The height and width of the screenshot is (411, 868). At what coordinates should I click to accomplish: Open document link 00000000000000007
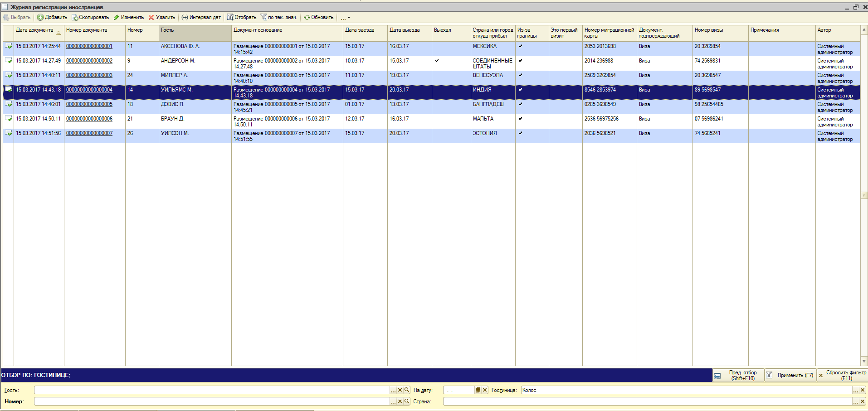pos(89,133)
